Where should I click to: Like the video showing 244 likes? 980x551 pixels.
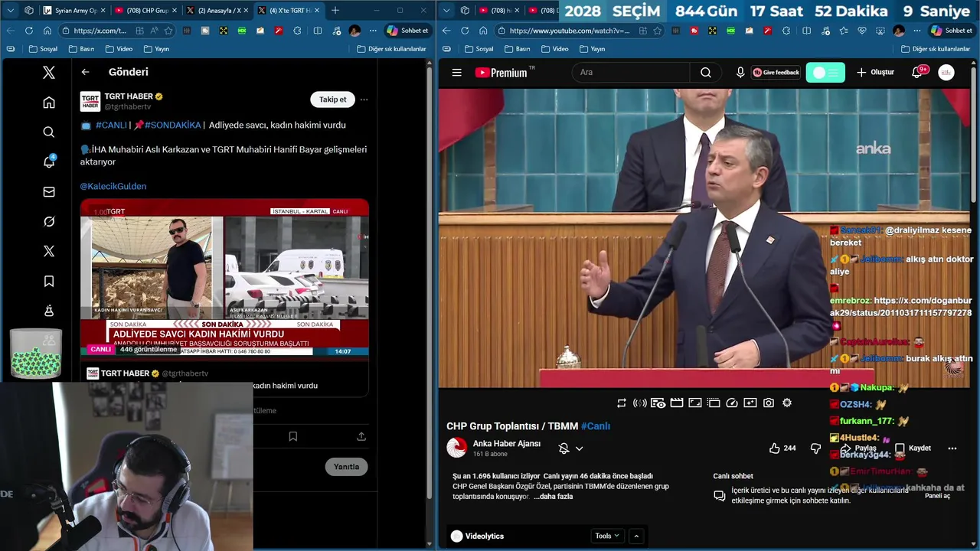(x=782, y=448)
